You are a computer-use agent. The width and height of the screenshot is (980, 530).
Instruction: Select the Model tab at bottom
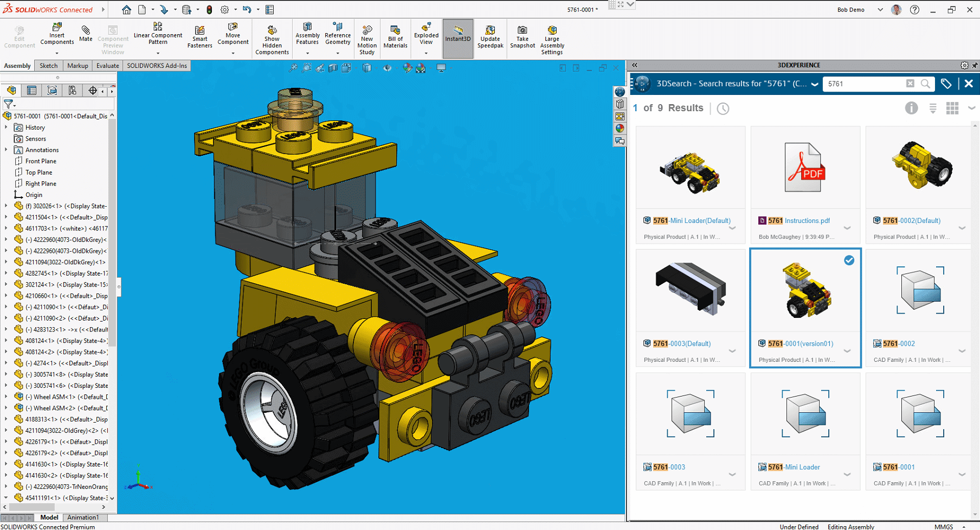tap(49, 518)
